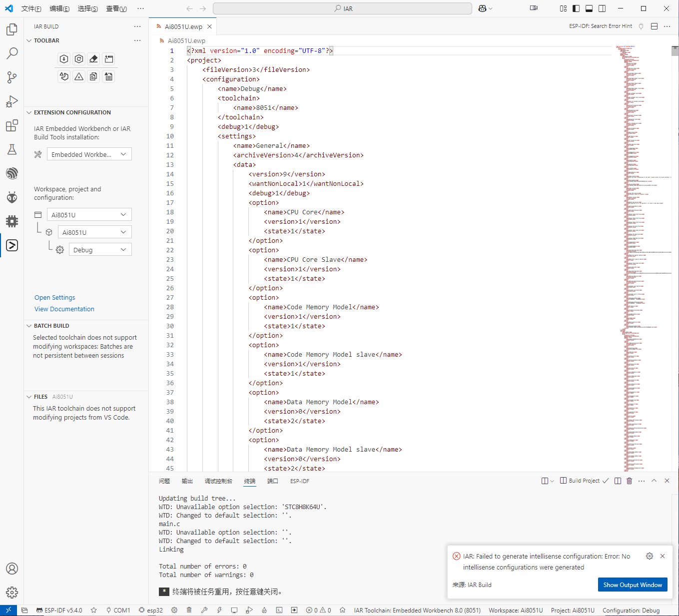Open the Copilot dropdown arrow in title bar
Screen dimensions: 679x616
491,8
